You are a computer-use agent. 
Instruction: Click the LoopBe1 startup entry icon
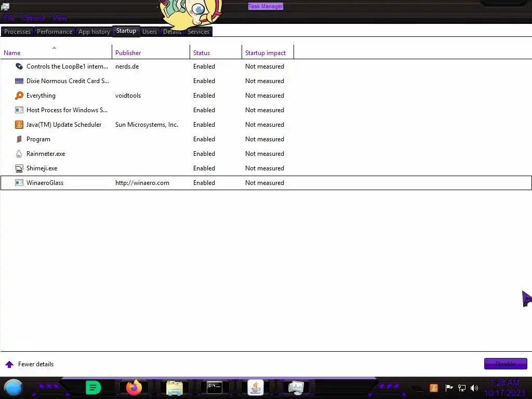[19, 66]
